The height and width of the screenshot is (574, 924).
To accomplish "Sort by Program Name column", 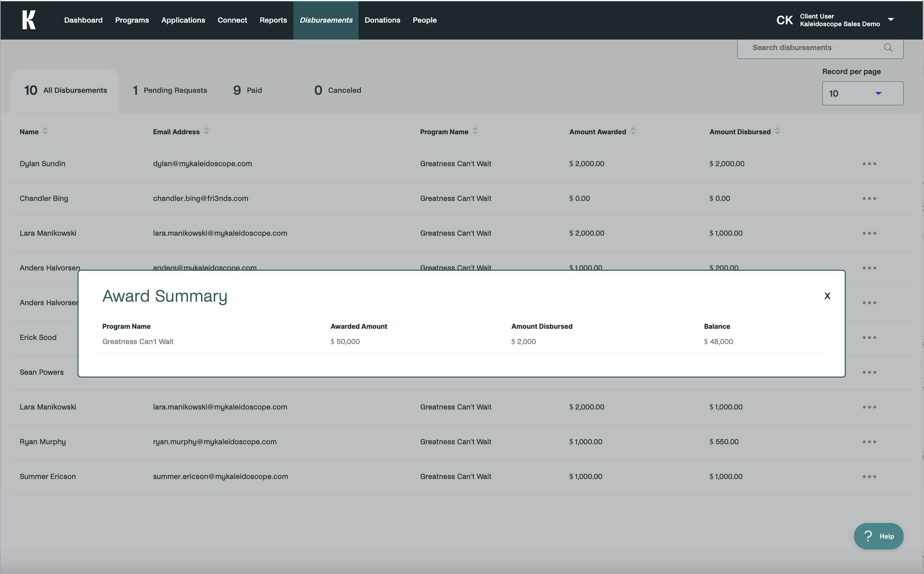I will coord(475,131).
